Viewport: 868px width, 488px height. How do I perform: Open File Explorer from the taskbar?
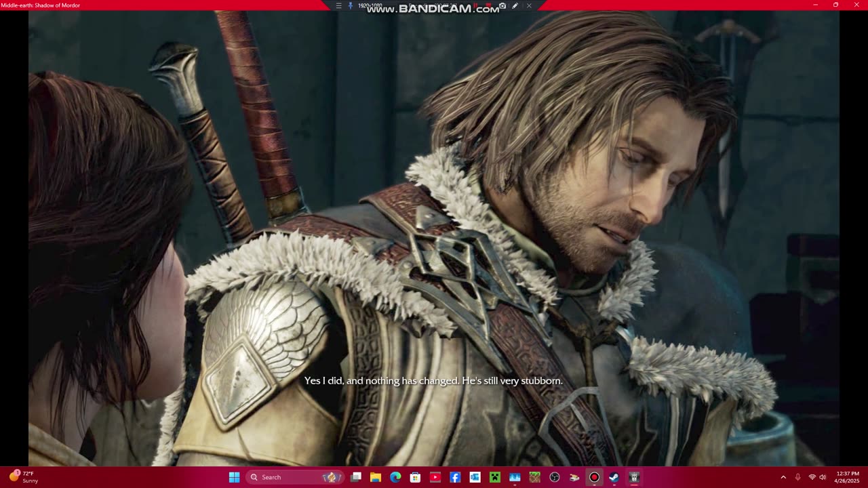coord(376,477)
